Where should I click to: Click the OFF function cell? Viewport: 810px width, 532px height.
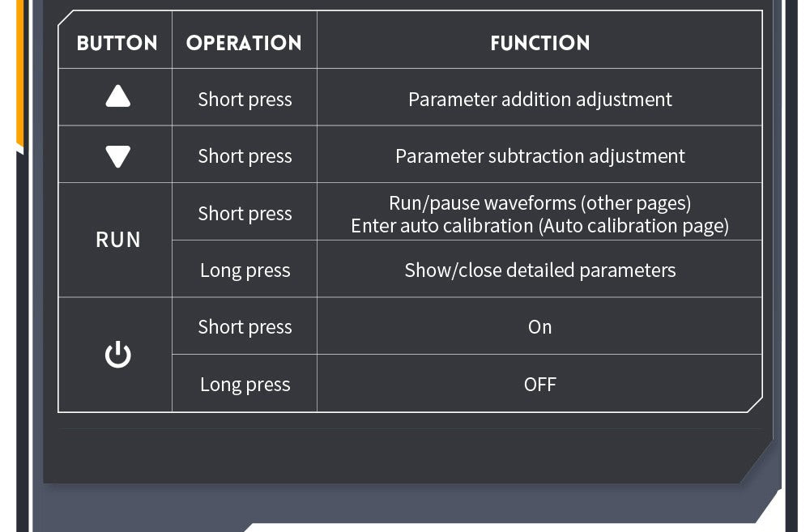[x=539, y=385]
